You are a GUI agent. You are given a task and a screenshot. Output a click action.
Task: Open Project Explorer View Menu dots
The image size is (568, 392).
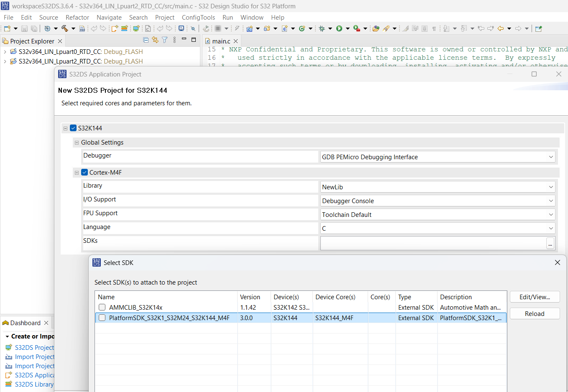[174, 40]
